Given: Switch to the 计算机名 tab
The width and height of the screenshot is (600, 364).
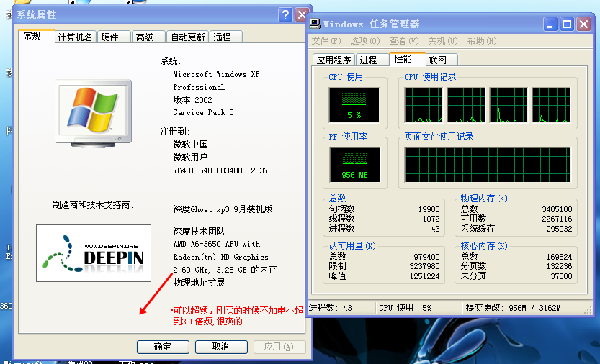Looking at the screenshot, I should 75,37.
